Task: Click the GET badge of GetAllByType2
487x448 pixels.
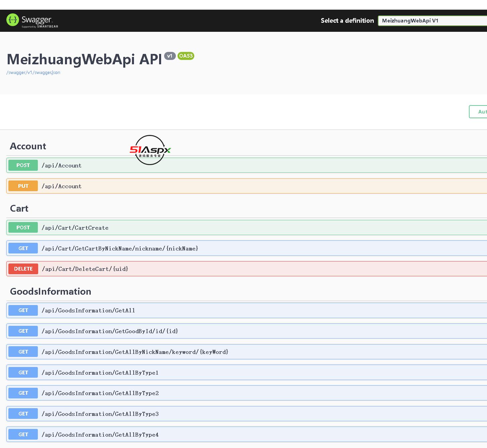Action: point(23,393)
